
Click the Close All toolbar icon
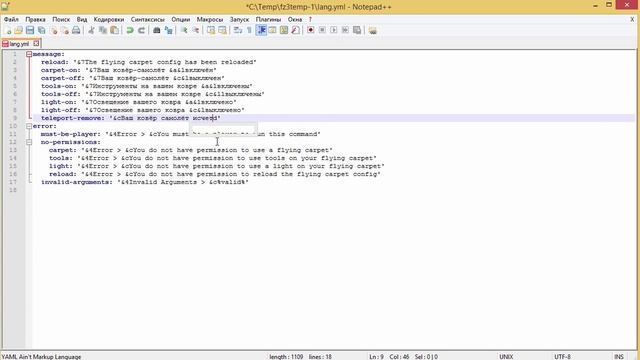pyautogui.click(x=65, y=30)
